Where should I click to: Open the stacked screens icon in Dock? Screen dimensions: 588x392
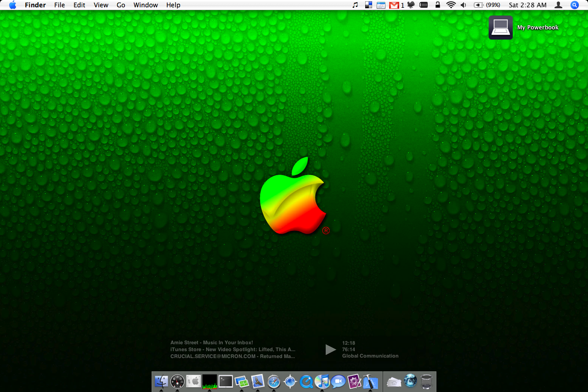tap(242, 381)
